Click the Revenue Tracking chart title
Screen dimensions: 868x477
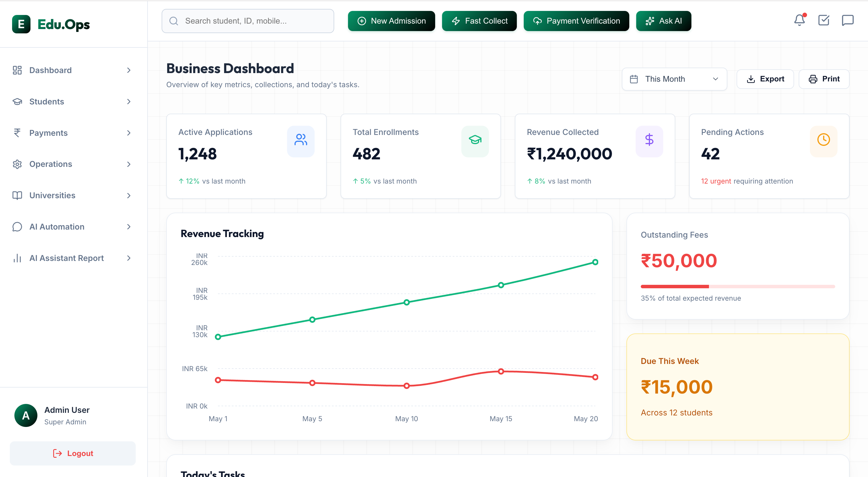coord(222,233)
